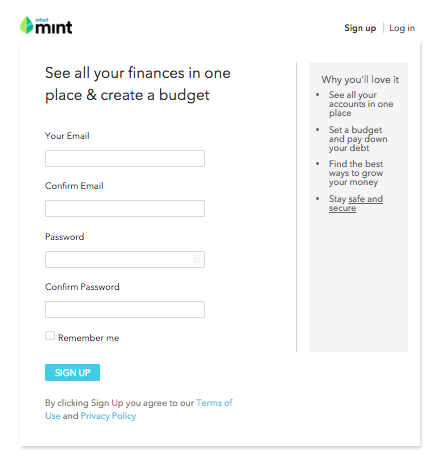Focus the Your Email input field
The image size is (444, 463).
125,158
